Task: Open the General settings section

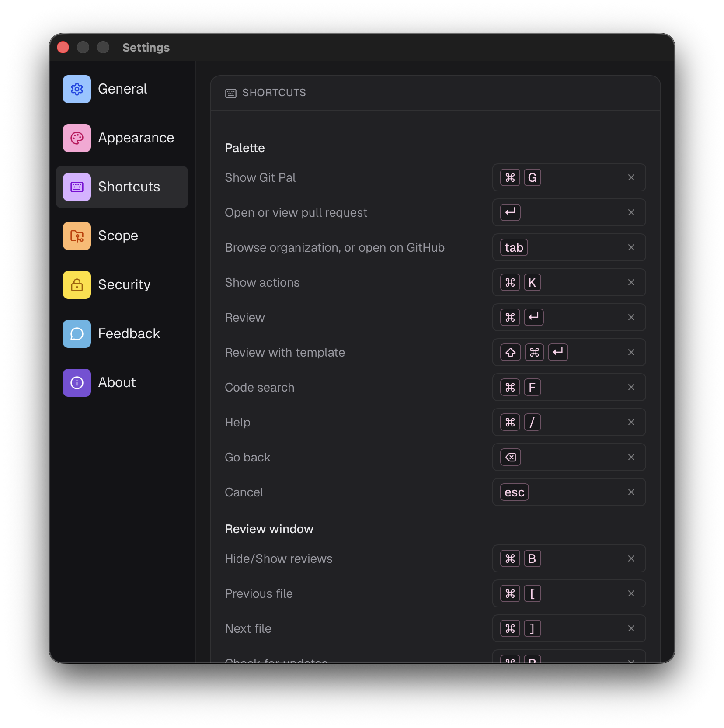Action: coord(122,89)
